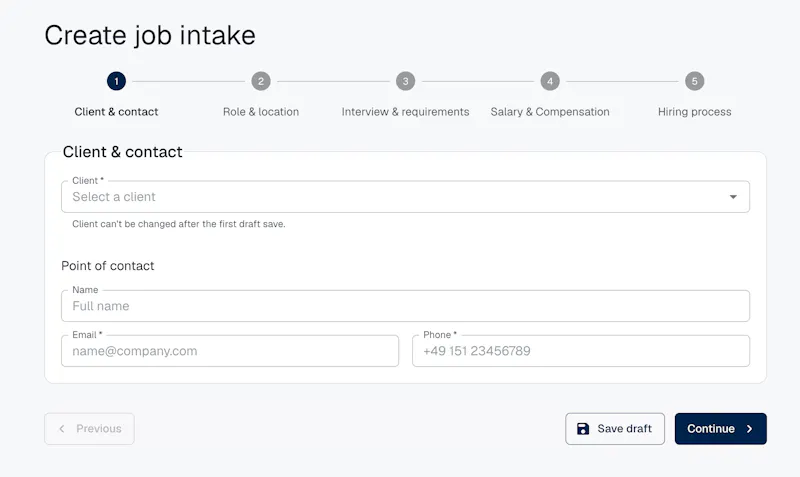Focus the Phone input field
This screenshot has height=477, width=800.
coord(581,351)
